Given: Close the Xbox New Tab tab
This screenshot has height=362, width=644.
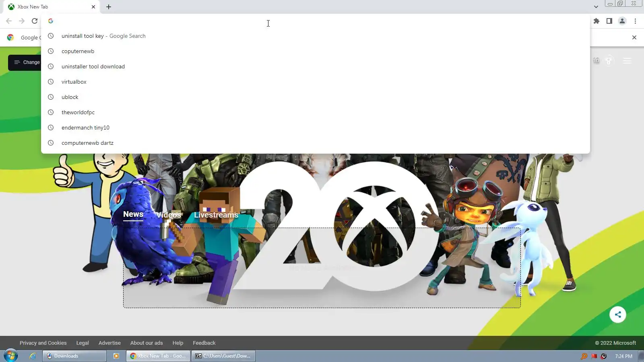Looking at the screenshot, I should pyautogui.click(x=93, y=7).
